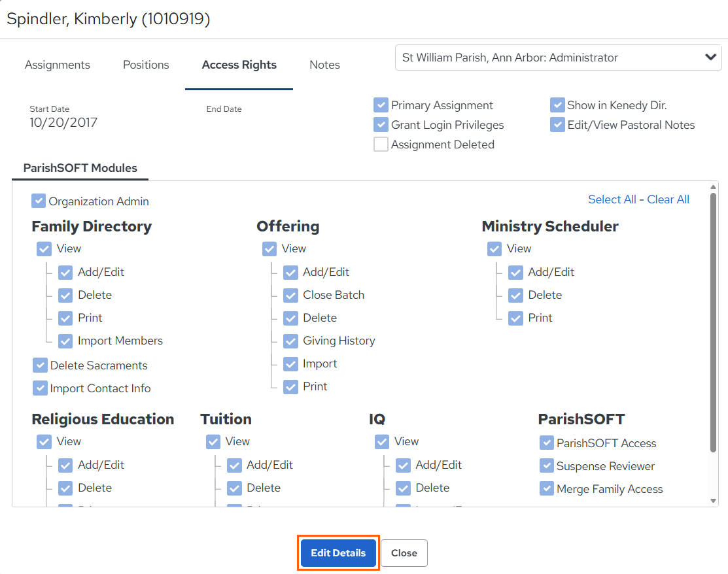
Task: Click the Select All link
Action: click(x=612, y=199)
